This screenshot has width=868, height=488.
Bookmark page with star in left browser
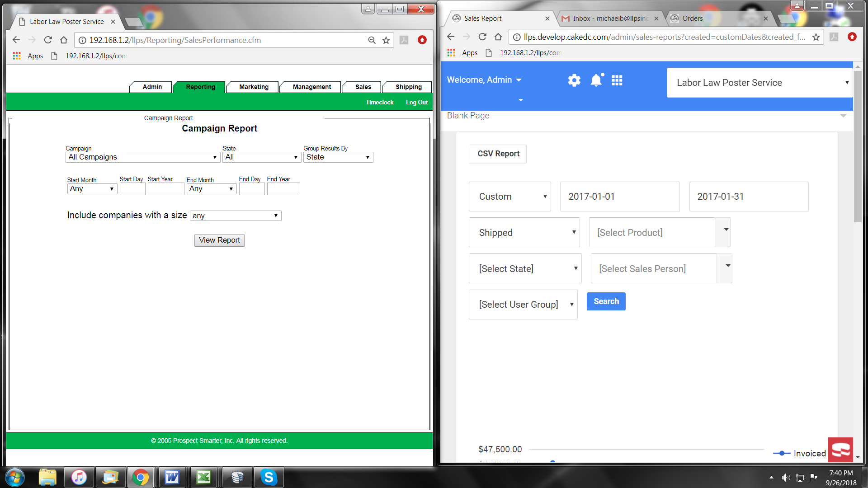point(386,40)
